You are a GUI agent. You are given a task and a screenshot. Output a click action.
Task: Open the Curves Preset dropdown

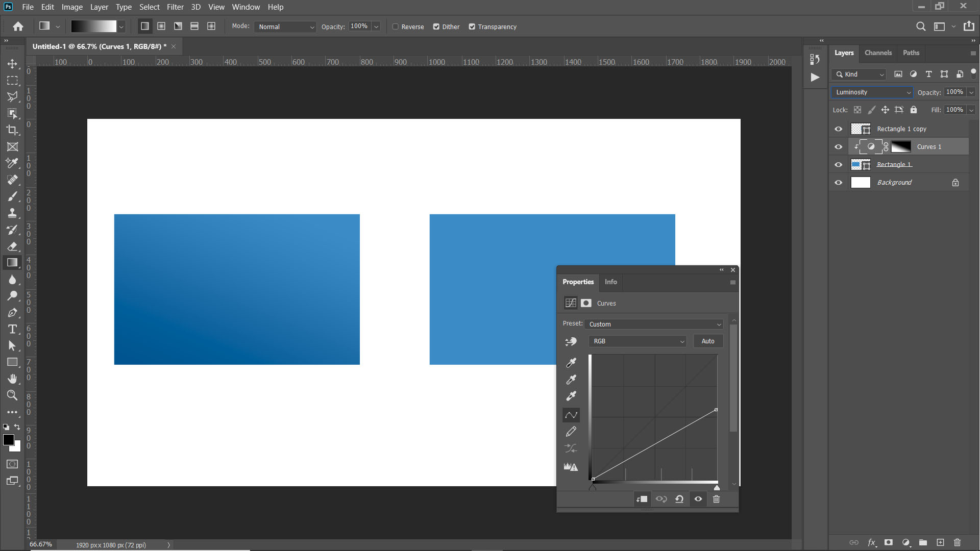point(654,324)
